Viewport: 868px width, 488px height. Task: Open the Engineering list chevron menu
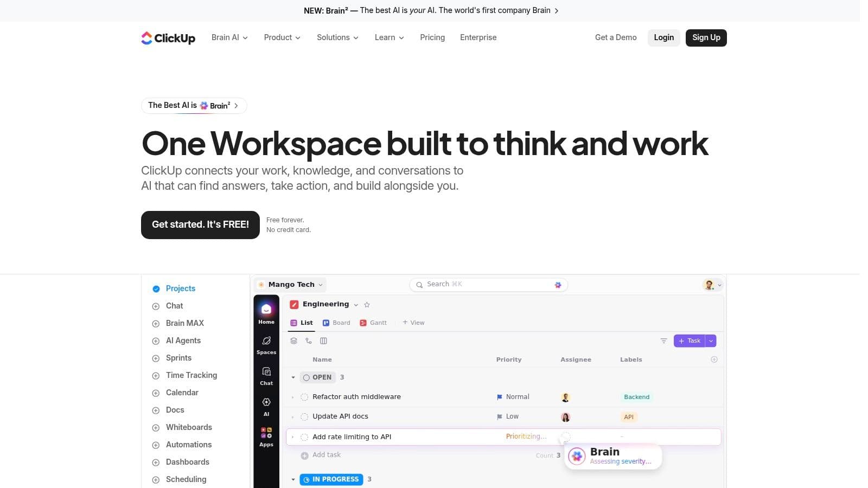[356, 305]
